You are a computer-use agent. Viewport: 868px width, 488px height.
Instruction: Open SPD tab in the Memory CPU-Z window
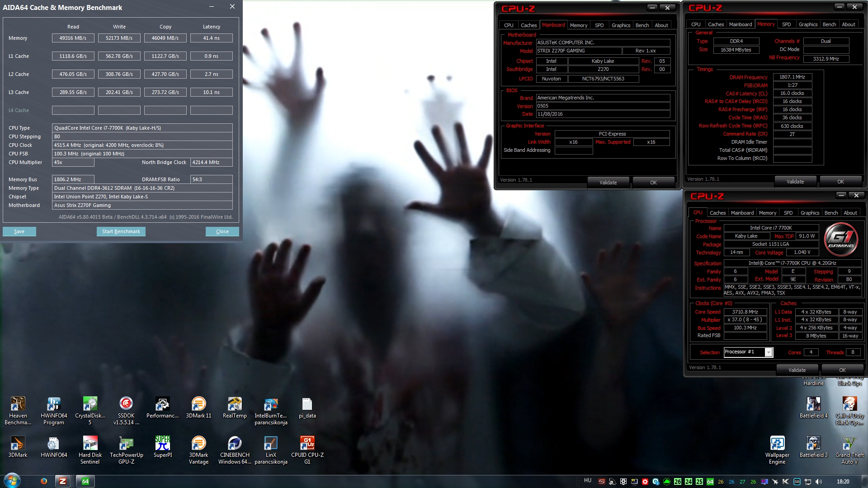[x=787, y=24]
